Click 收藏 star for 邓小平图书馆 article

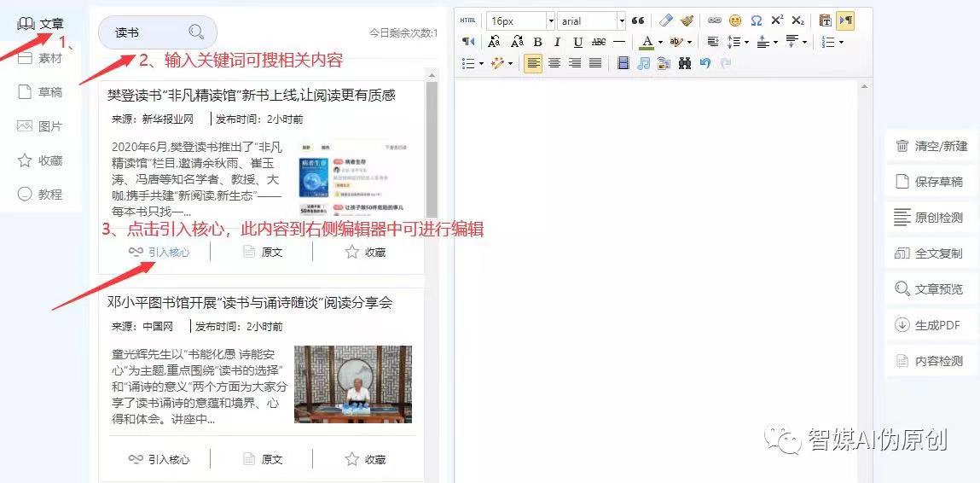tap(366, 459)
